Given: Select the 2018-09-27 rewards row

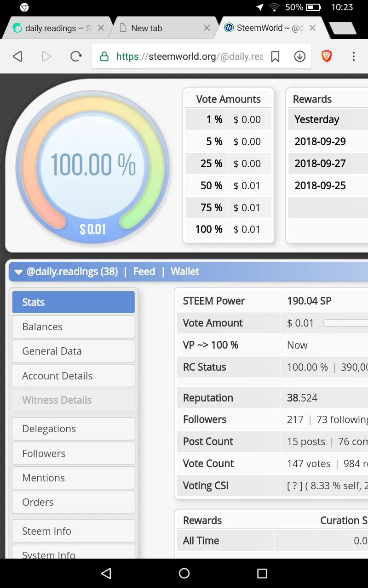Looking at the screenshot, I should tap(328, 164).
